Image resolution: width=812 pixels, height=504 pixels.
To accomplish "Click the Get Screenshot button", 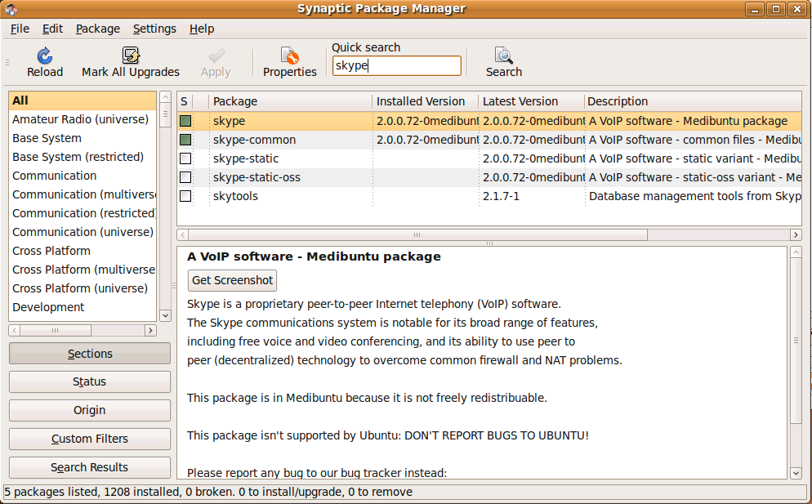I will (x=232, y=280).
